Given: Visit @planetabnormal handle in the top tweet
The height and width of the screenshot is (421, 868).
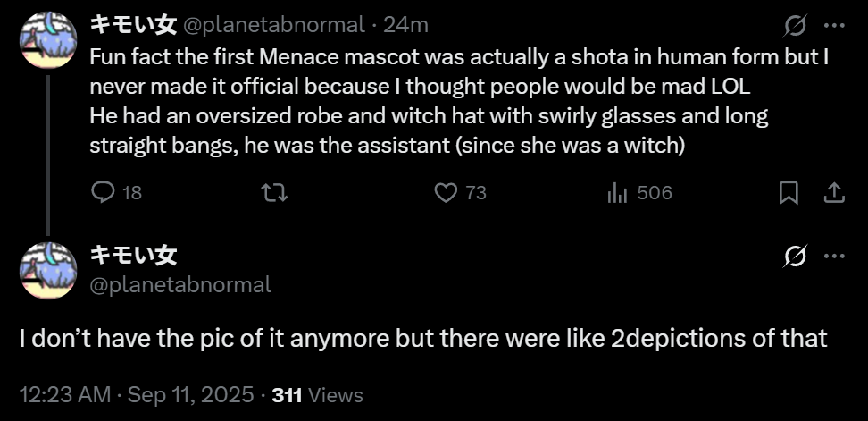Looking at the screenshot, I should pos(273,25).
